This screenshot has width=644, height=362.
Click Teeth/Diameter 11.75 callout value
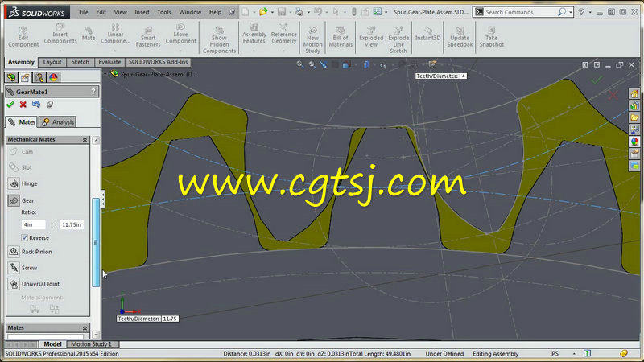[x=170, y=319]
